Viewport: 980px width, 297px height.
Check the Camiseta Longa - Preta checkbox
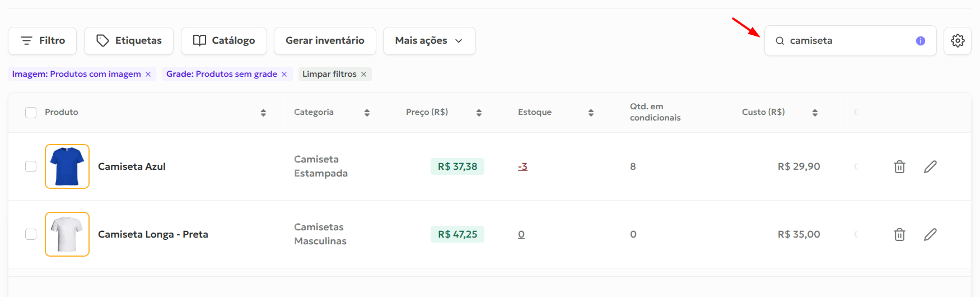click(31, 234)
